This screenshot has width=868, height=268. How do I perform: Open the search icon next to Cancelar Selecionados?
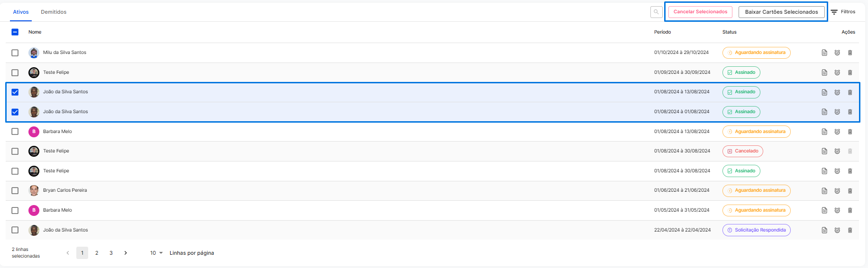(656, 12)
